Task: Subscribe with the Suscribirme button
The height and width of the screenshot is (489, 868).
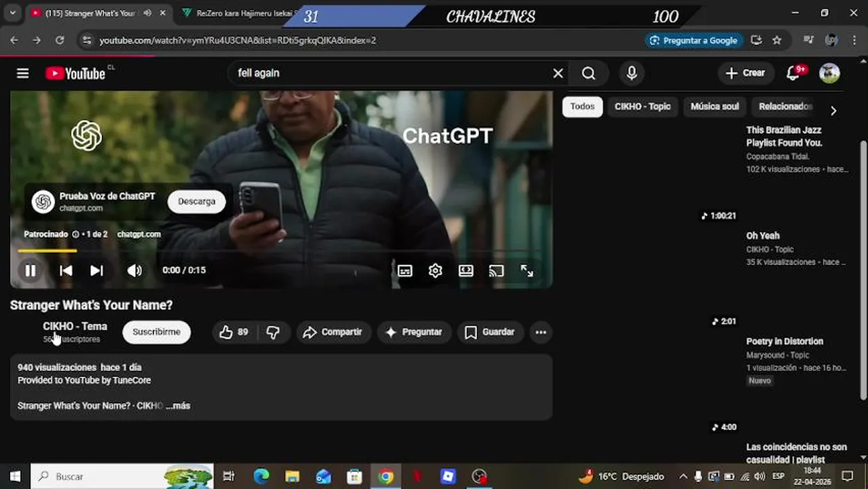Action: pos(156,332)
